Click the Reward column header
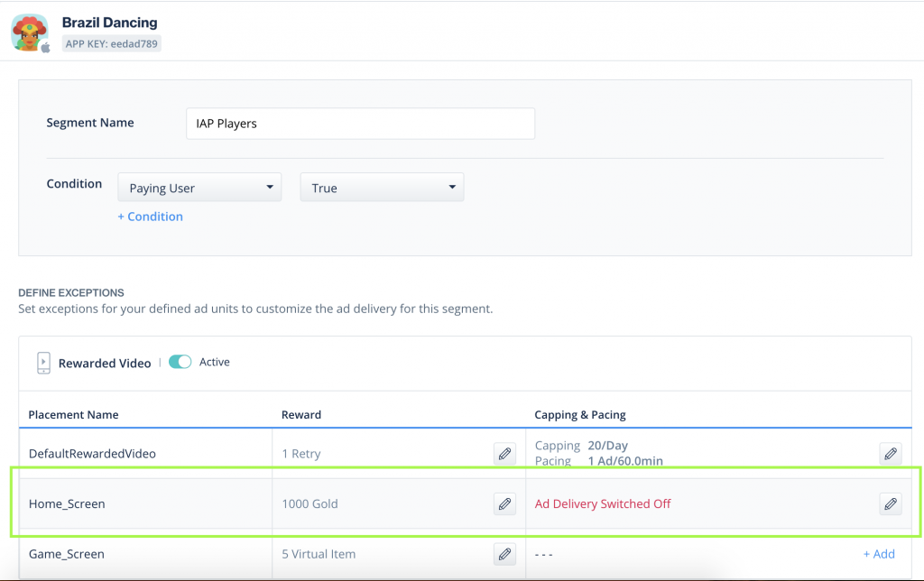Viewport: 924px width, 581px height. [x=300, y=415]
